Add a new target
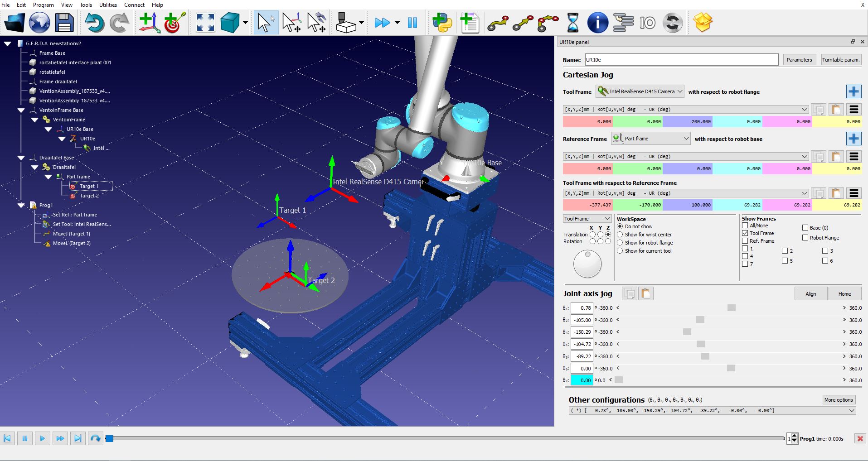Image resolution: width=868 pixels, height=461 pixels. (175, 22)
